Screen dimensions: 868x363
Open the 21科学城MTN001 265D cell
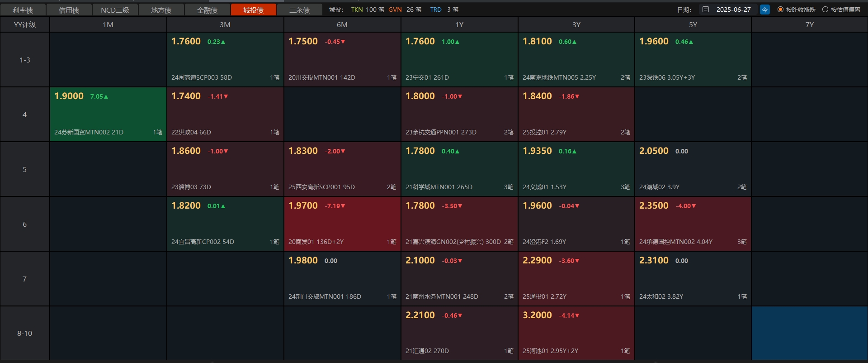(x=459, y=169)
